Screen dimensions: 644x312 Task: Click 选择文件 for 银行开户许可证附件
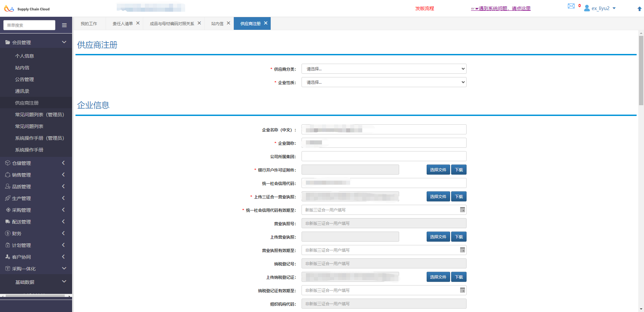point(438,170)
